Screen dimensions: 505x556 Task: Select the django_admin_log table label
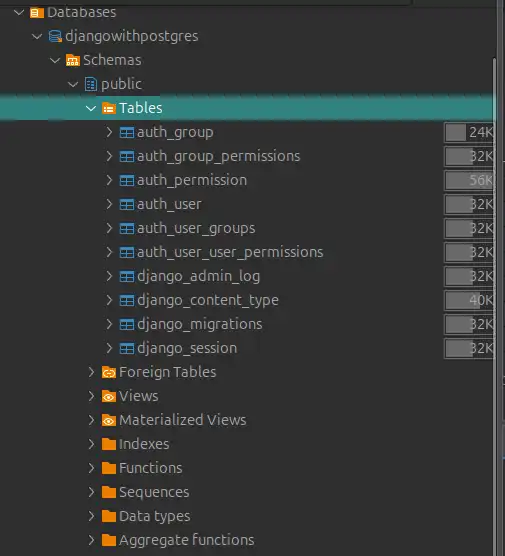click(199, 277)
